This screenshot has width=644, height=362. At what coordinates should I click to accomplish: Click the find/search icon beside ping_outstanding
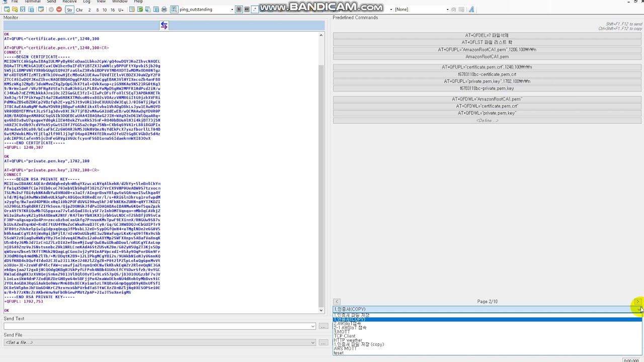(x=174, y=10)
